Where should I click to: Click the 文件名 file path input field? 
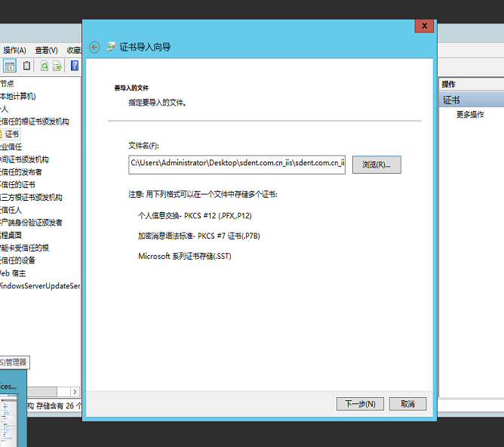click(236, 164)
